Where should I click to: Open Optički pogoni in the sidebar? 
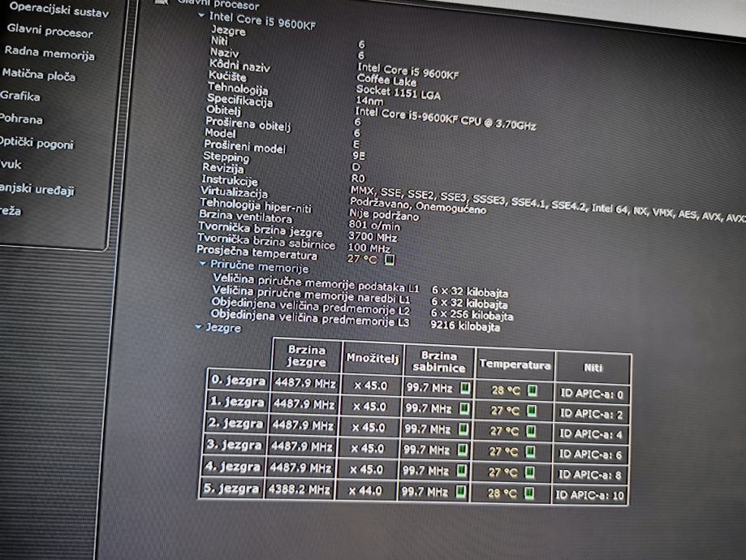[37, 143]
